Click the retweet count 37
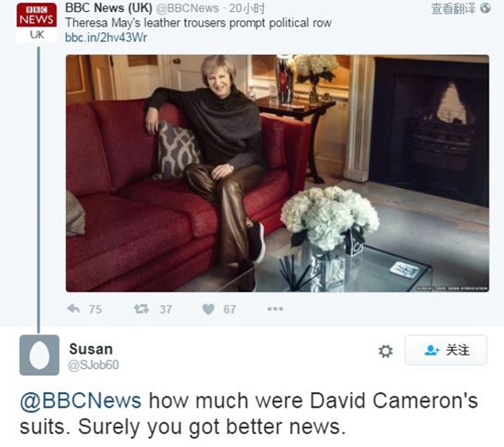Viewport: 504px width, 447px height. (166, 310)
